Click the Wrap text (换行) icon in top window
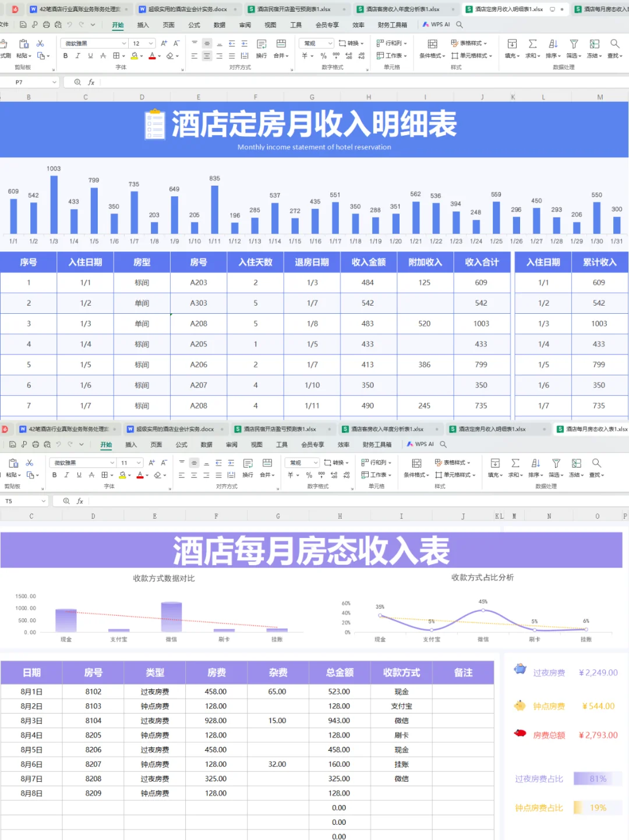Viewport: 629px width, 840px height. click(262, 44)
